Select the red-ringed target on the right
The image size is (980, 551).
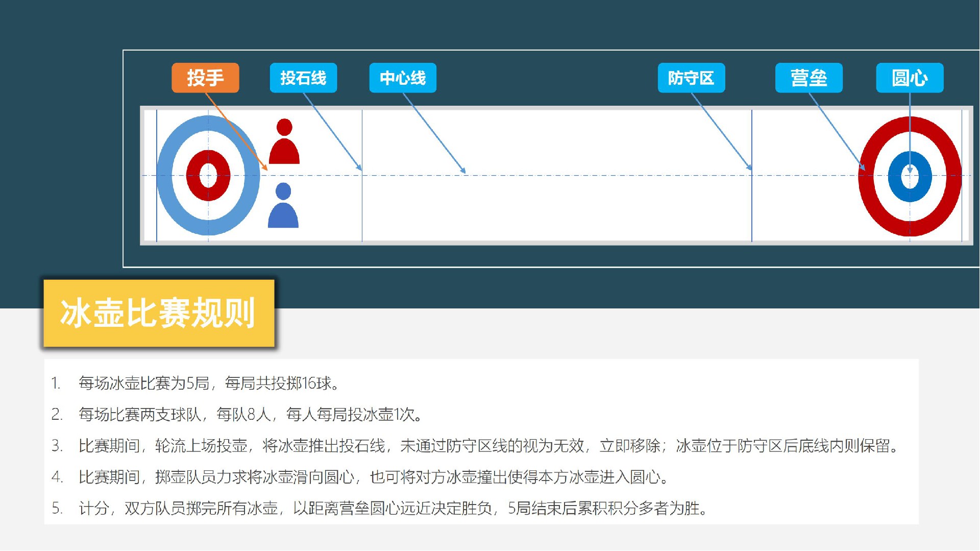(910, 176)
